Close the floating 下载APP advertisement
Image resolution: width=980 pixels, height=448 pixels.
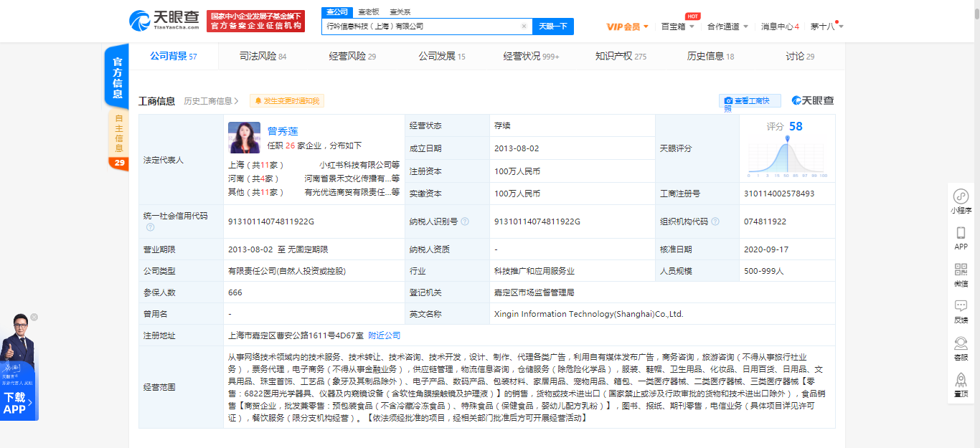[x=34, y=317]
